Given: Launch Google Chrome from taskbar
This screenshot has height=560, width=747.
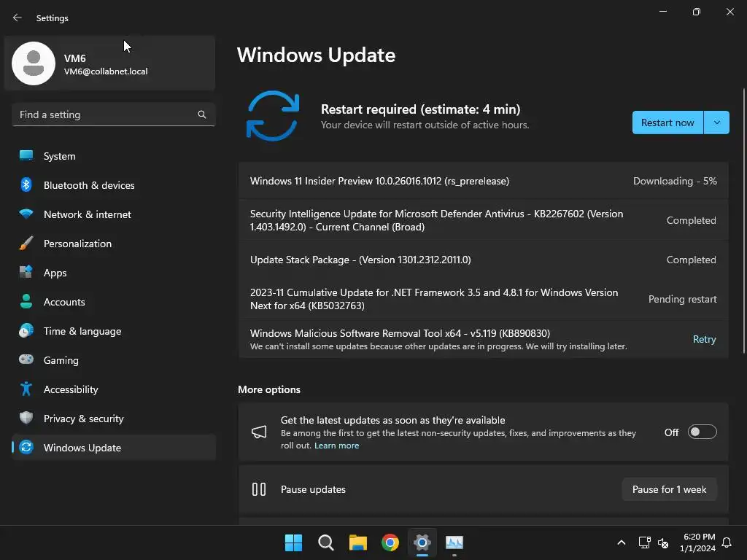Looking at the screenshot, I should pos(390,542).
